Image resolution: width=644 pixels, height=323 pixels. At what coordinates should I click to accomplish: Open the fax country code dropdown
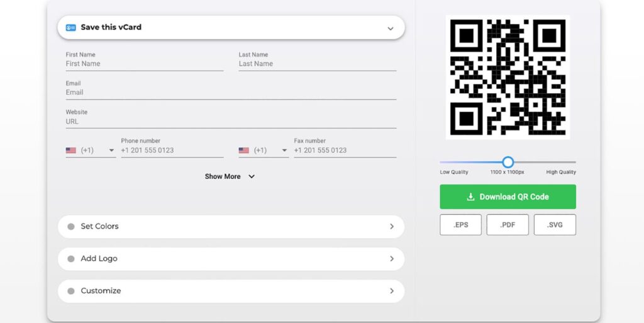pyautogui.click(x=264, y=150)
